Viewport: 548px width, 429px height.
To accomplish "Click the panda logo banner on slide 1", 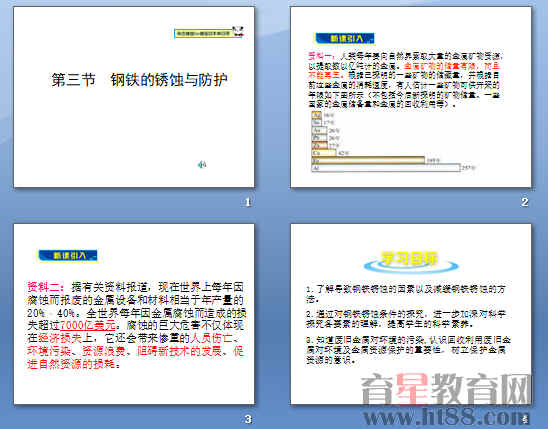I will [x=209, y=32].
